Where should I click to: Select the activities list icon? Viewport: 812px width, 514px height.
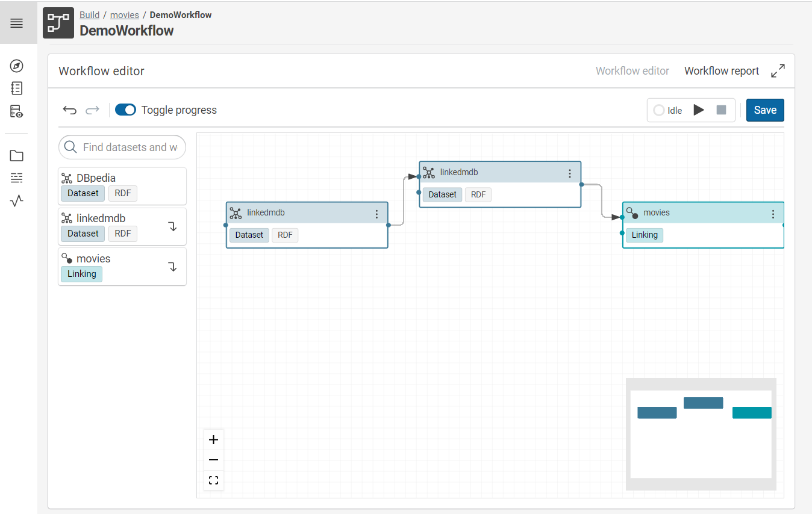tap(16, 178)
